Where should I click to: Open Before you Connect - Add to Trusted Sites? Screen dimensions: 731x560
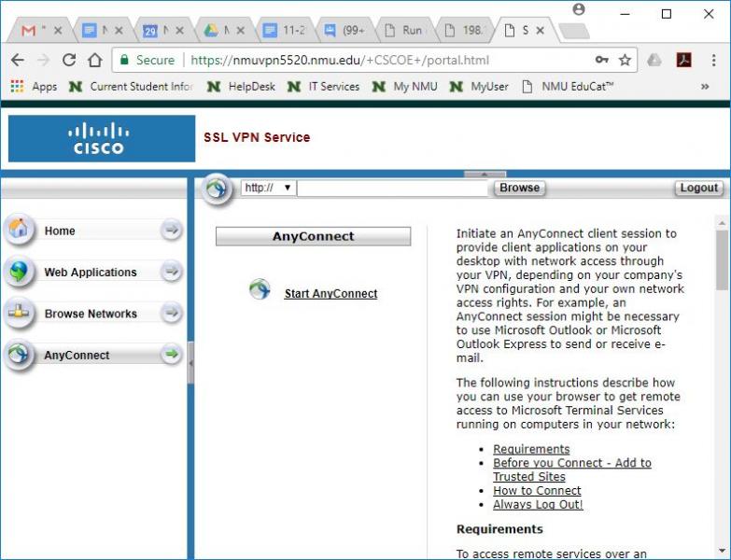tap(572, 469)
